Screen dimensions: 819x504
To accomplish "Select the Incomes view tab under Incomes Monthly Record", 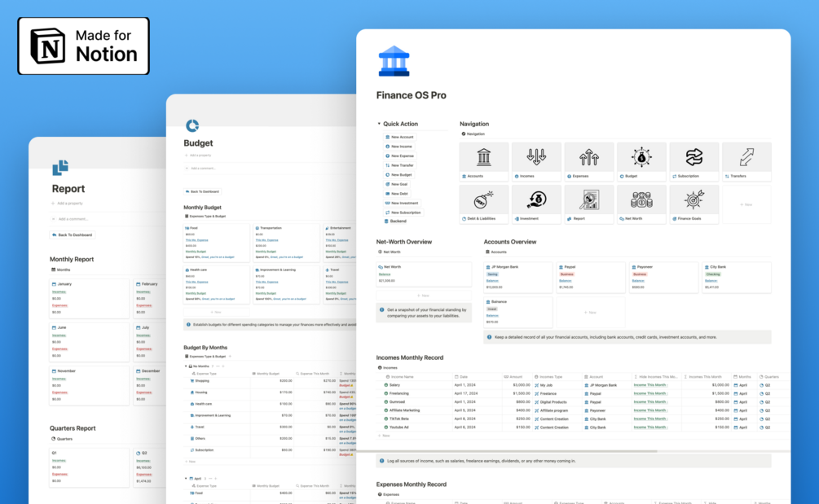I will 388,368.
